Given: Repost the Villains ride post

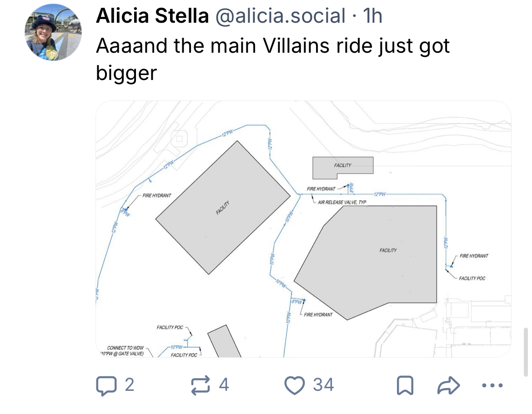Looking at the screenshot, I should coord(199,386).
